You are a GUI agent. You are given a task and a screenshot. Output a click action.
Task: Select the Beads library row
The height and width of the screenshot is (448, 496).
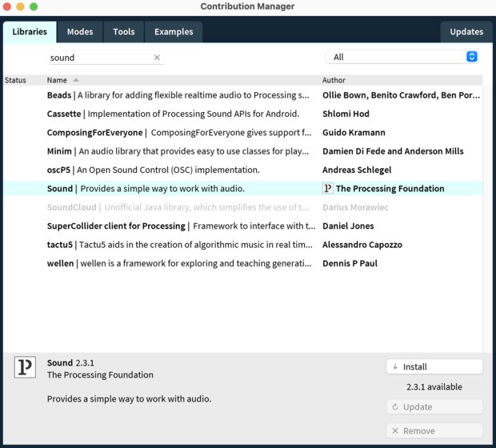[x=243, y=95]
